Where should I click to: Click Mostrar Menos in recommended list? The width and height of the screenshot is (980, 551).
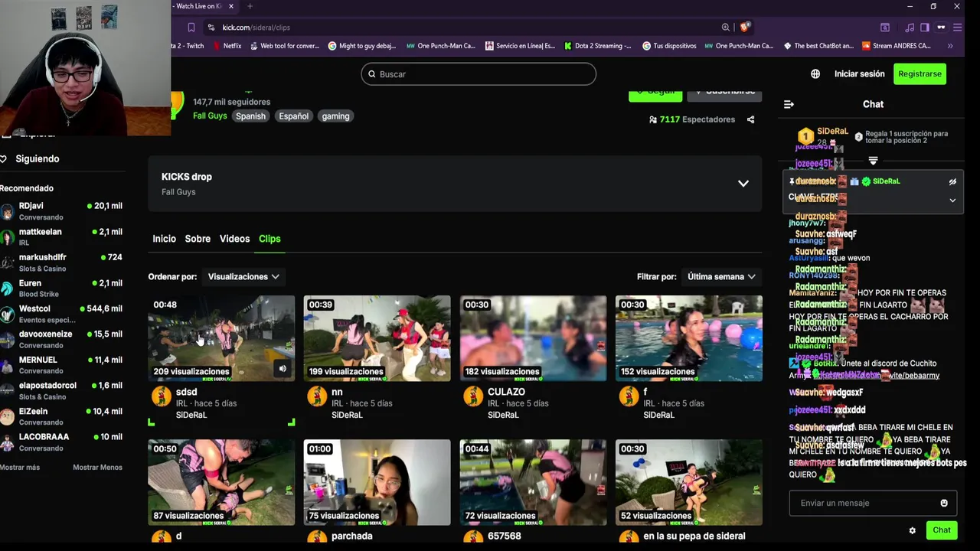coord(97,468)
